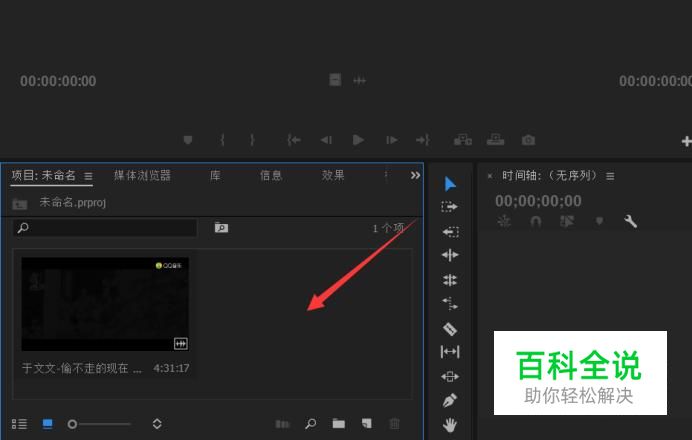Step forward one frame
692x440 pixels.
391,140
